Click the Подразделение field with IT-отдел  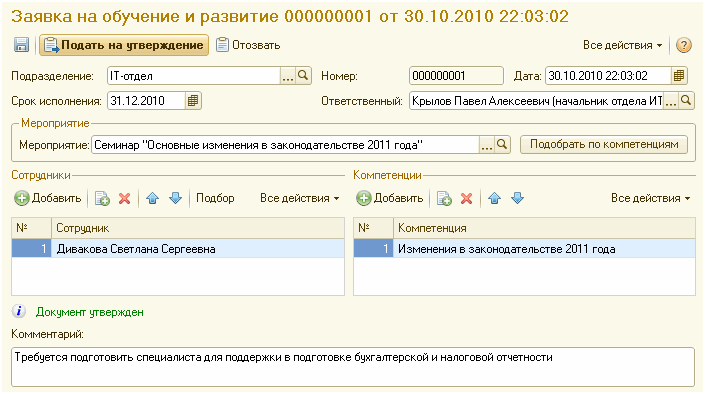[x=194, y=76]
